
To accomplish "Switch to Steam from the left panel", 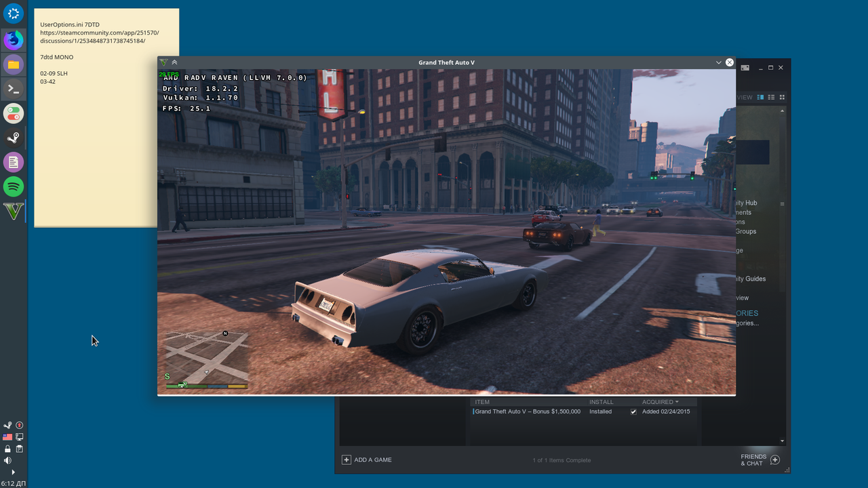I will coord(14,138).
